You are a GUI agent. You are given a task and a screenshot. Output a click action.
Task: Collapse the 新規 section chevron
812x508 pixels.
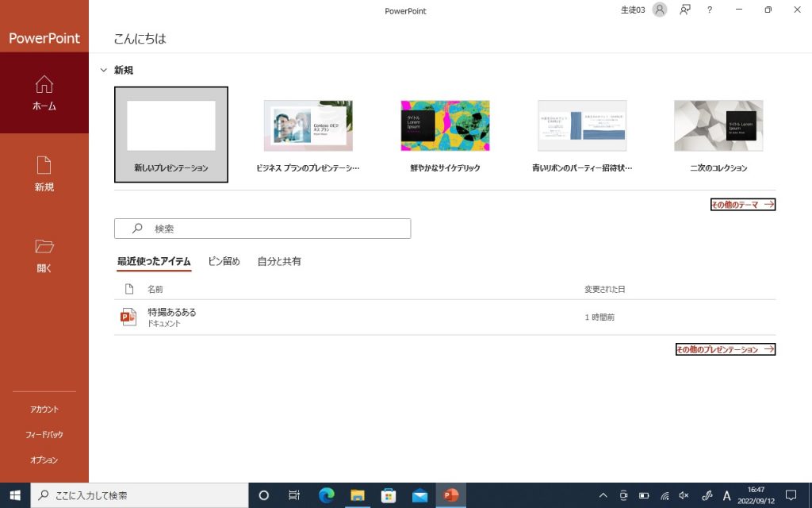point(104,70)
